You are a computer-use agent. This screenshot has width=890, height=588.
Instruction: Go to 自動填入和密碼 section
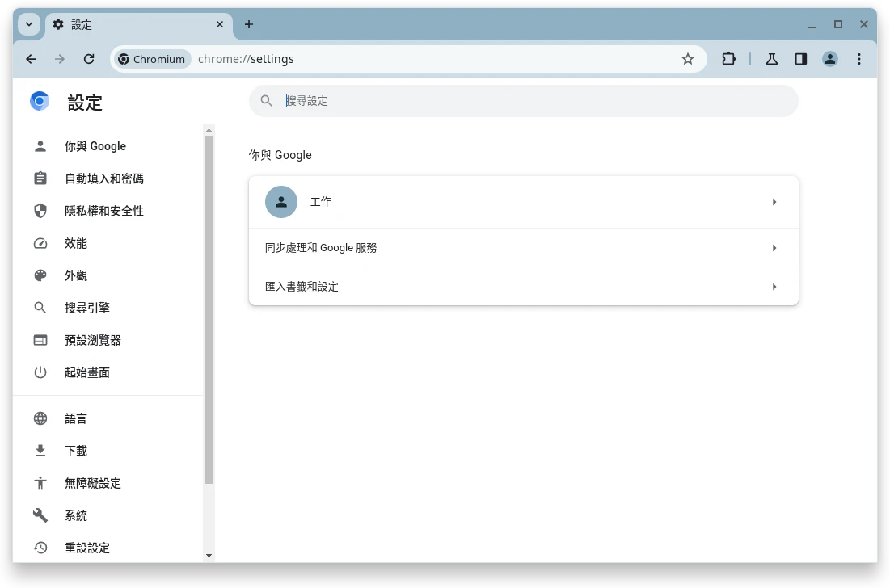tap(103, 178)
